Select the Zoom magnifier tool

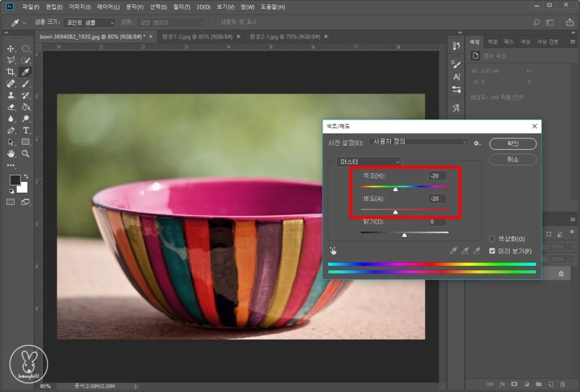click(26, 154)
